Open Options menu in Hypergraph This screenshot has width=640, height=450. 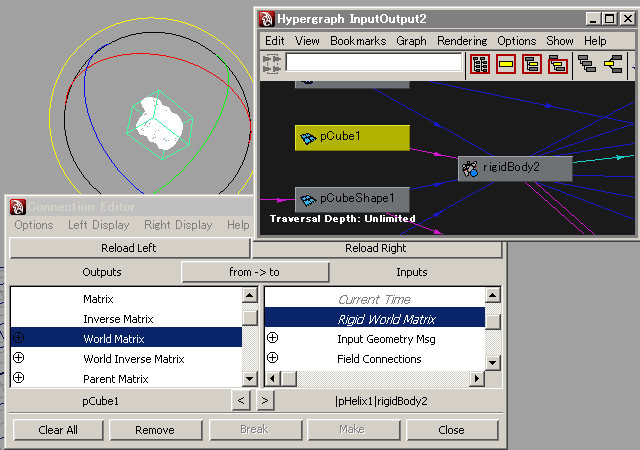[x=517, y=41]
